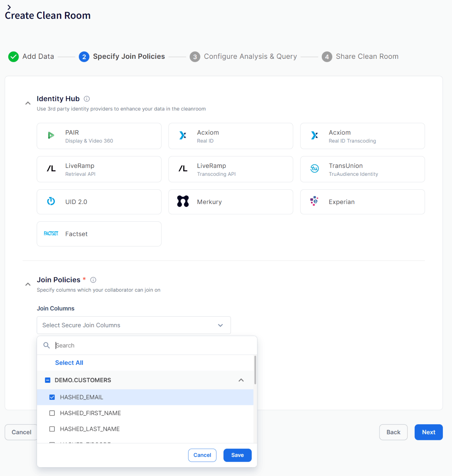
Task: Click the Back button
Action: [x=394, y=432]
